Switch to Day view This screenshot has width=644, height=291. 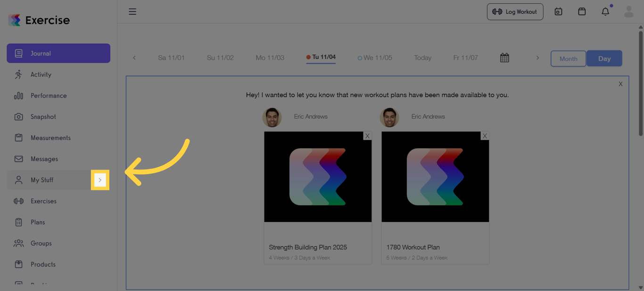(x=604, y=58)
